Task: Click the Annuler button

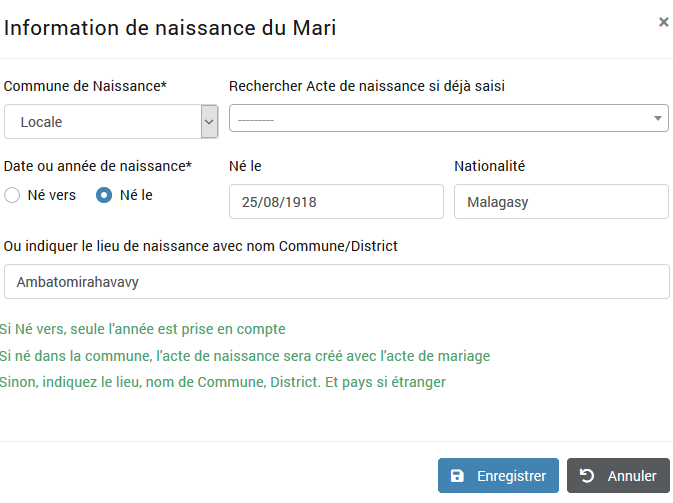Action: pos(618,476)
